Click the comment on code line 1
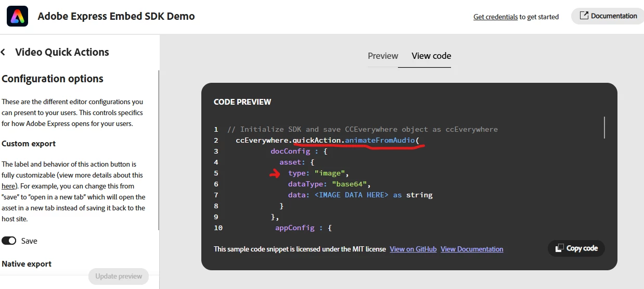The width and height of the screenshot is (644, 289). (363, 129)
